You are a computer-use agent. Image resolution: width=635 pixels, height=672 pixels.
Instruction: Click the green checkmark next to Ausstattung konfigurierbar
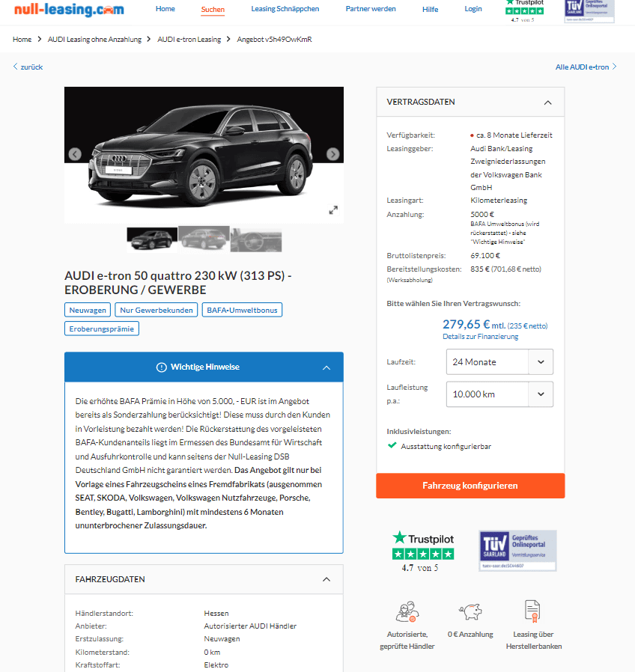point(392,445)
